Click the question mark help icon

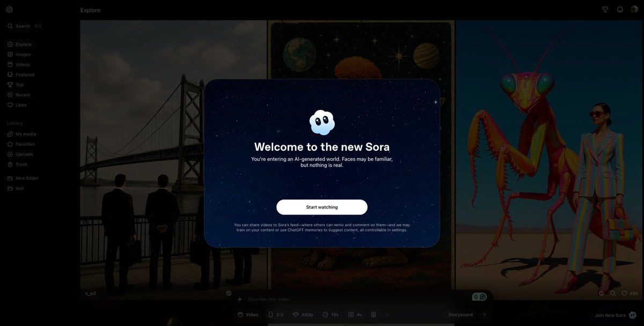pyautogui.click(x=387, y=315)
